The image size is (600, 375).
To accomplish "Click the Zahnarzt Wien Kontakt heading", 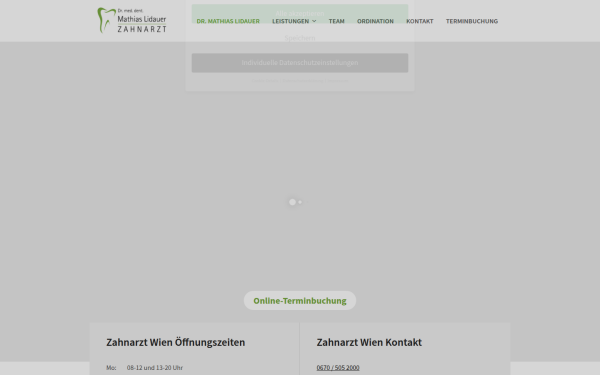I will 369,342.
